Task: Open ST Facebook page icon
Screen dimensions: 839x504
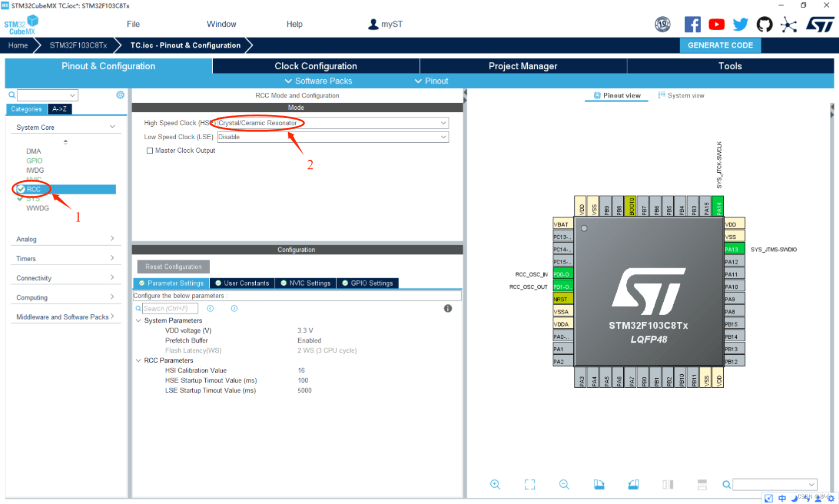Action: tap(692, 24)
